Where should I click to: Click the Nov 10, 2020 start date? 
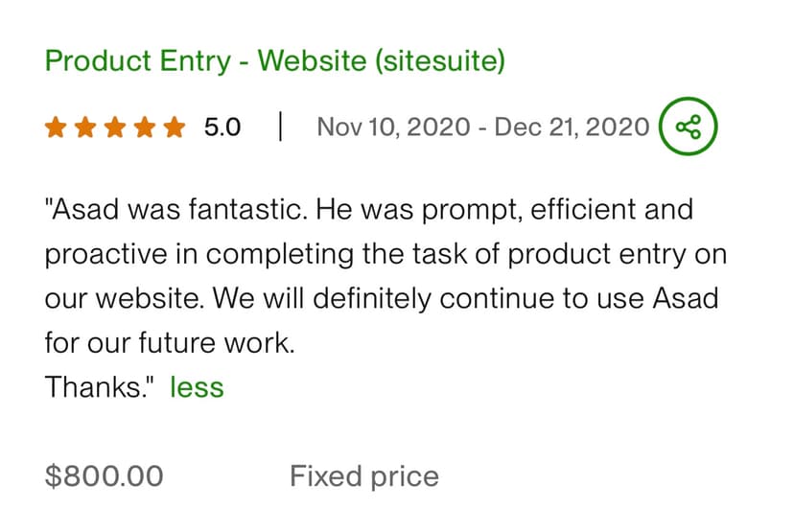point(393,127)
